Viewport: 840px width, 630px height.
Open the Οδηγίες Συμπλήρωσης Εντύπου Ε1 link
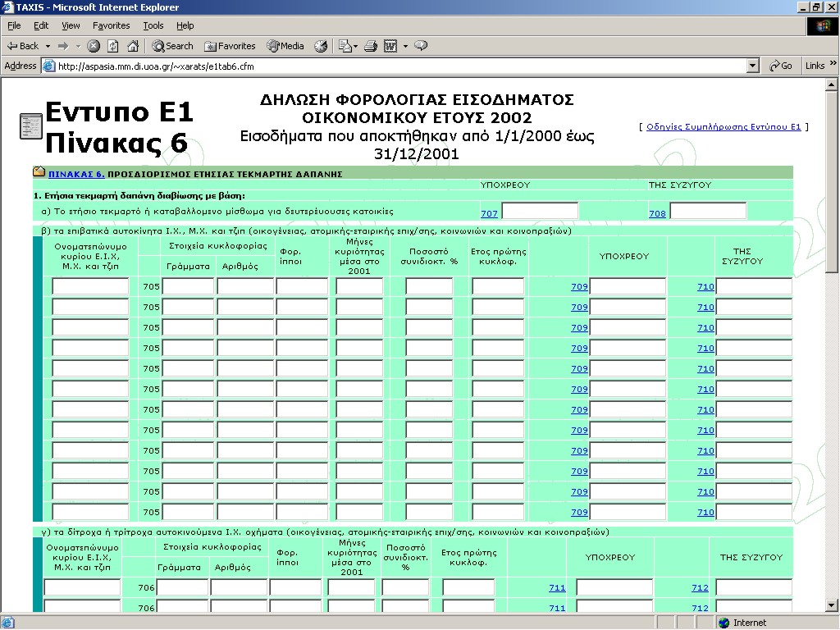[x=723, y=127]
